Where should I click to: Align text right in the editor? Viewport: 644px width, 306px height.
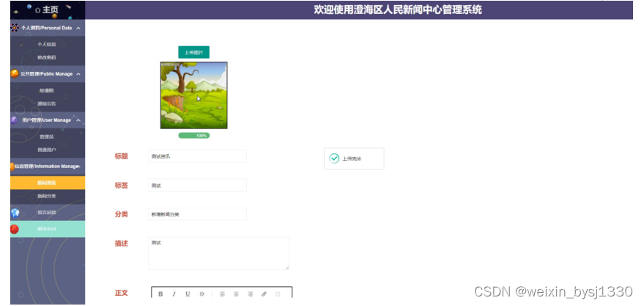(x=250, y=294)
